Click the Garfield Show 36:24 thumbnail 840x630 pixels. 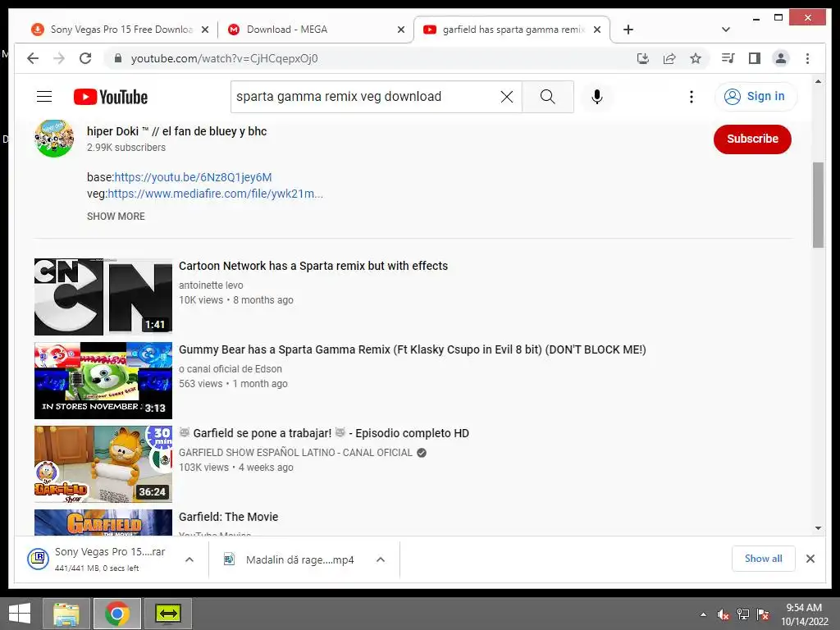click(103, 464)
